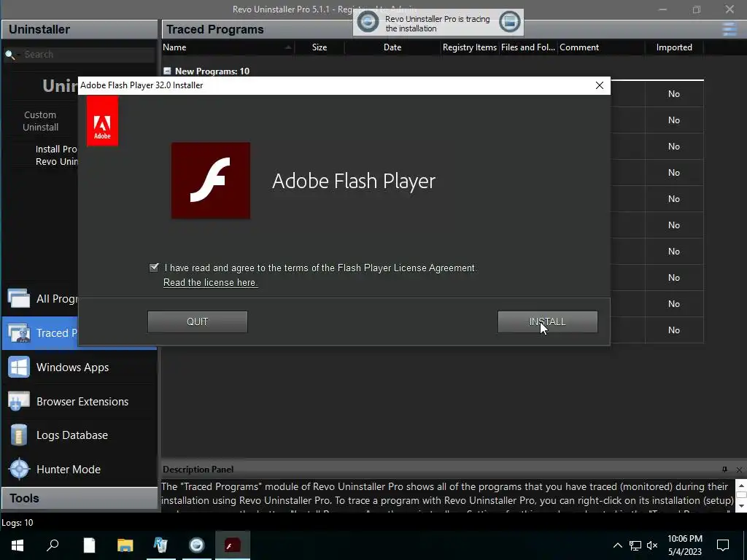Show hidden tray icons chevron
The image size is (747, 560).
(617, 545)
